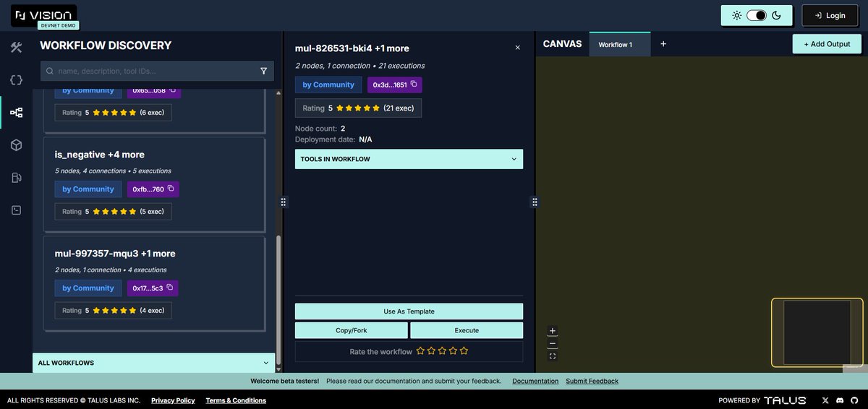Open the Submit Feedback link
The width and height of the screenshot is (868, 409).
tap(592, 381)
